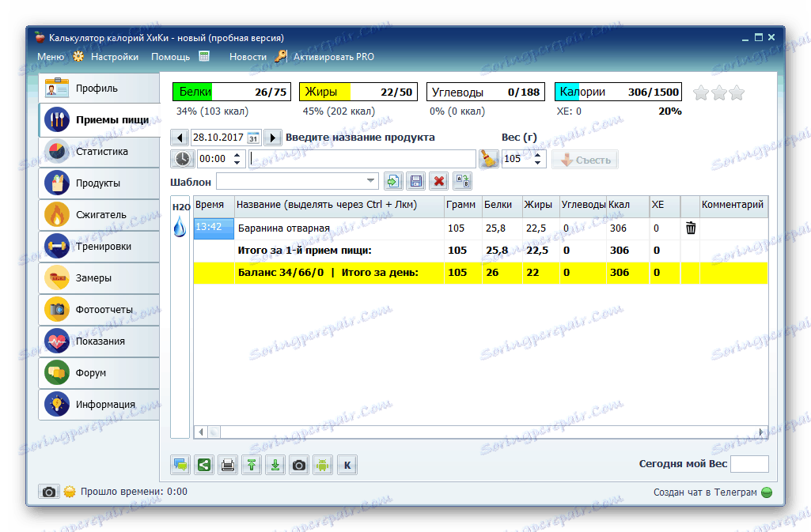
Task: Focus the product name input field
Action: [x=362, y=159]
